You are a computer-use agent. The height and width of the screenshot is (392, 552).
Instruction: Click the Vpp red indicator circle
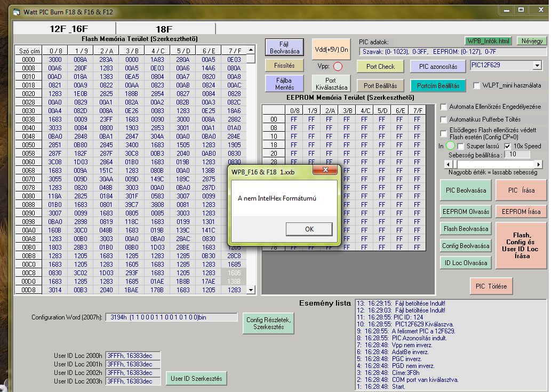[338, 66]
